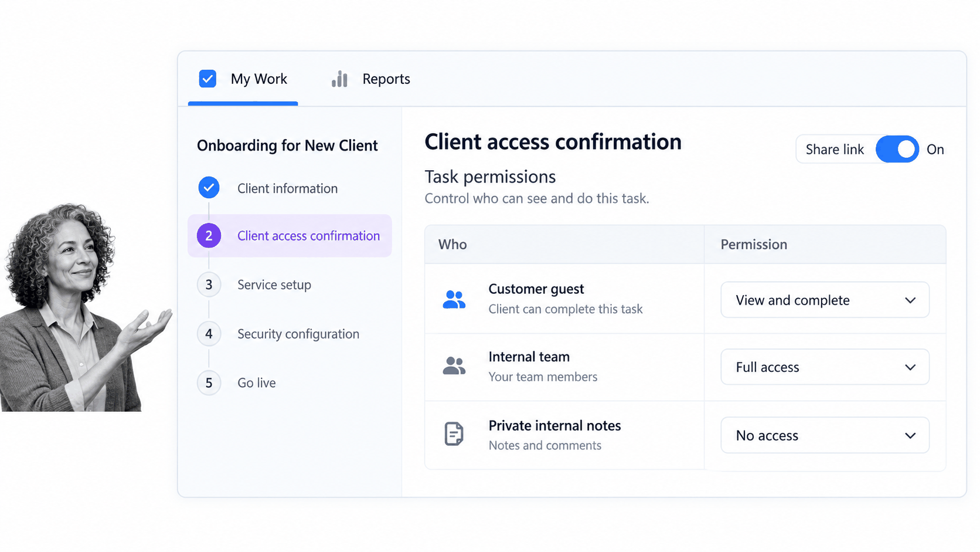Click the 'Notes and comments' description
The width and height of the screenshot is (980, 552).
click(x=545, y=445)
